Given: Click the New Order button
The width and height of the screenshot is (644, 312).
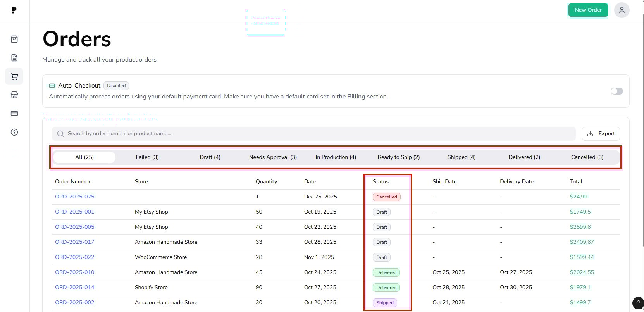Looking at the screenshot, I should [588, 10].
